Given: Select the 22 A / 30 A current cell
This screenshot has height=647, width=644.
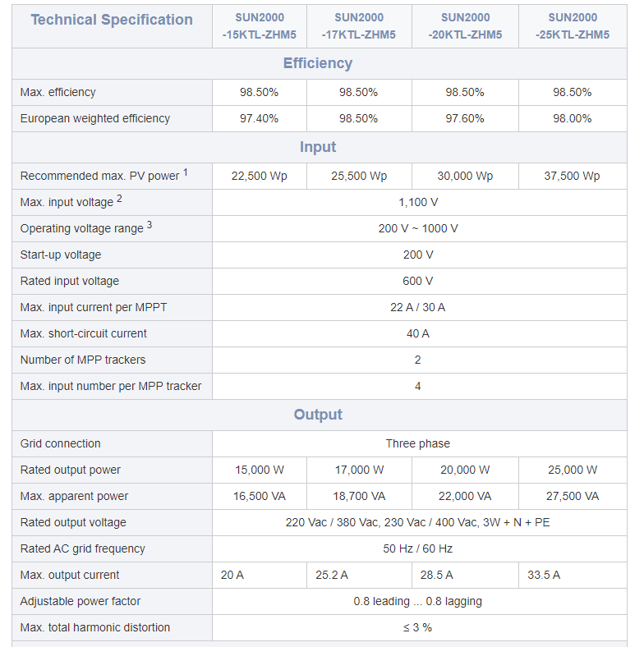Looking at the screenshot, I should pyautogui.click(x=417, y=307).
